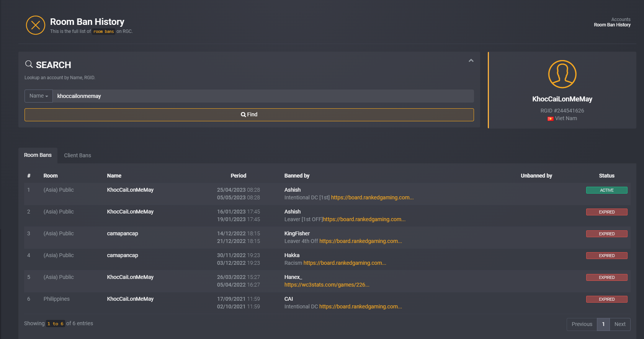644x339 pixels.
Task: Click banned-by name KingFisher
Action: click(x=297, y=233)
